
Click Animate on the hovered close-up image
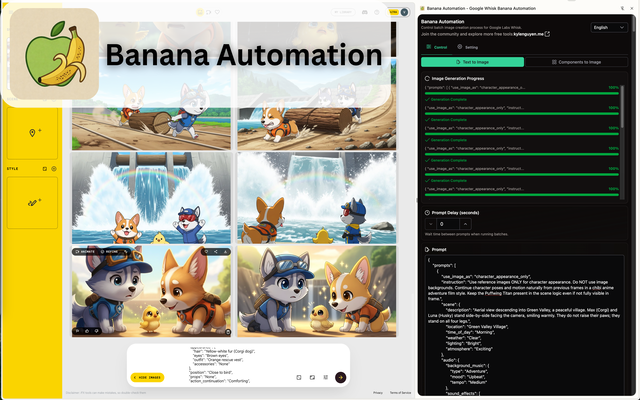click(85, 252)
